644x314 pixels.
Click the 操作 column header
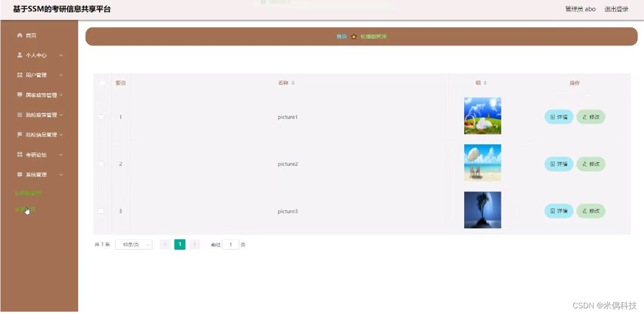575,83
